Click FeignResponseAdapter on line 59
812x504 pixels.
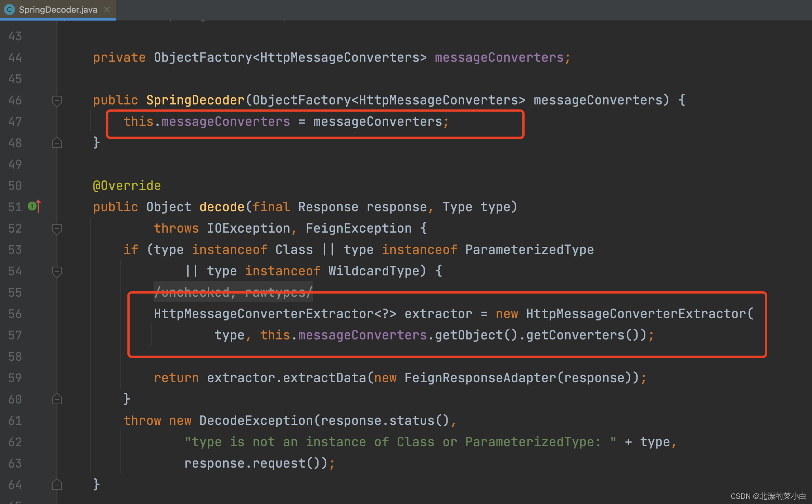click(x=480, y=378)
